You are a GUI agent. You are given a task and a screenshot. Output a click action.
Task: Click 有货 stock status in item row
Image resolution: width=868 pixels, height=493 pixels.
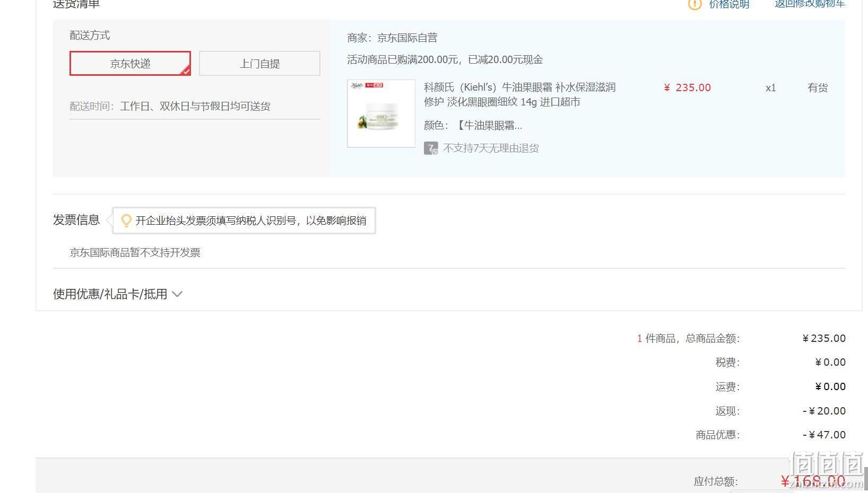click(818, 87)
